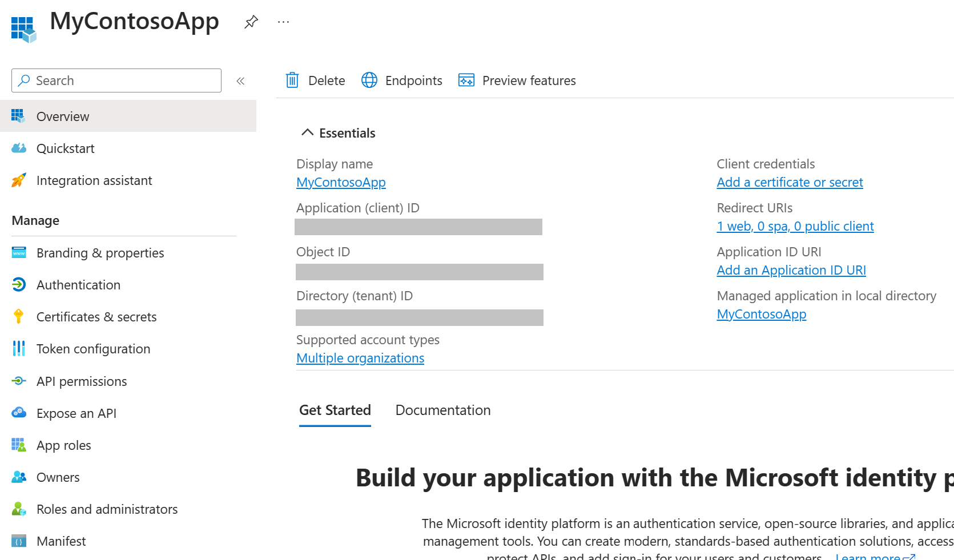Image resolution: width=954 pixels, height=560 pixels.
Task: Open Authentication in the Manage menu
Action: click(78, 285)
